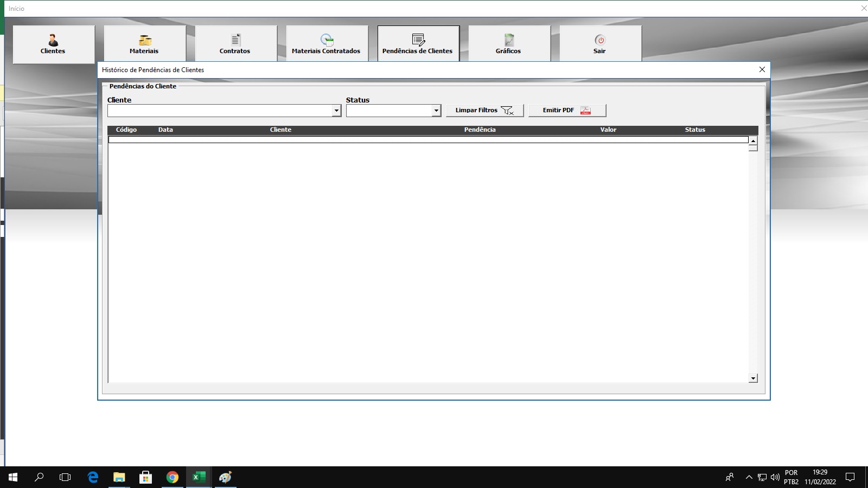
Task: Click the list's scroll down arrow
Action: 753,378
